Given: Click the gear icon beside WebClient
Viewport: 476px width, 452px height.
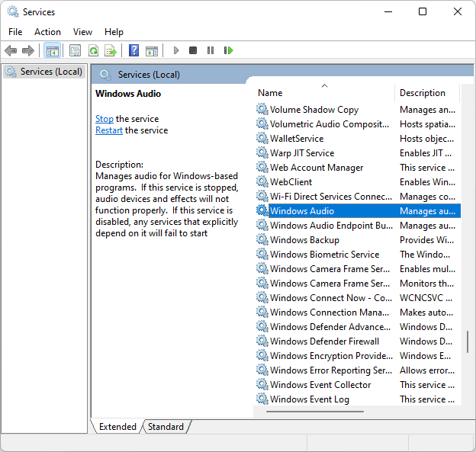Looking at the screenshot, I should pos(262,181).
